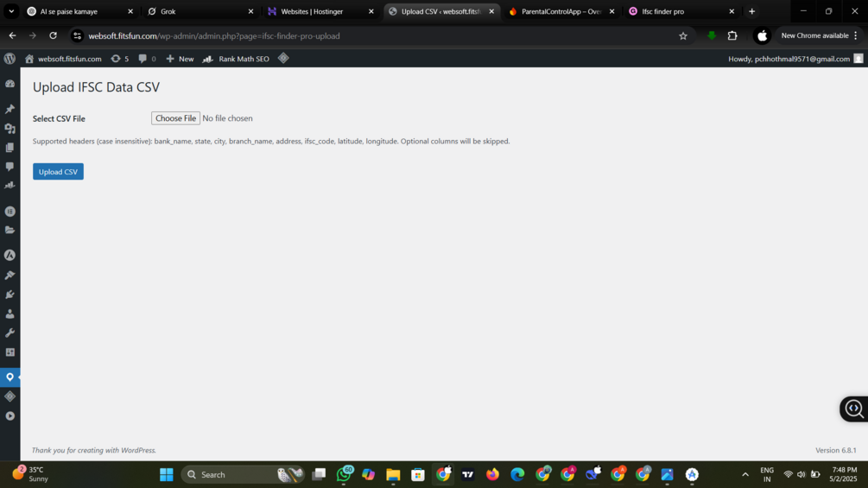The height and width of the screenshot is (488, 868).
Task: Click the address bar URL
Action: (x=214, y=36)
